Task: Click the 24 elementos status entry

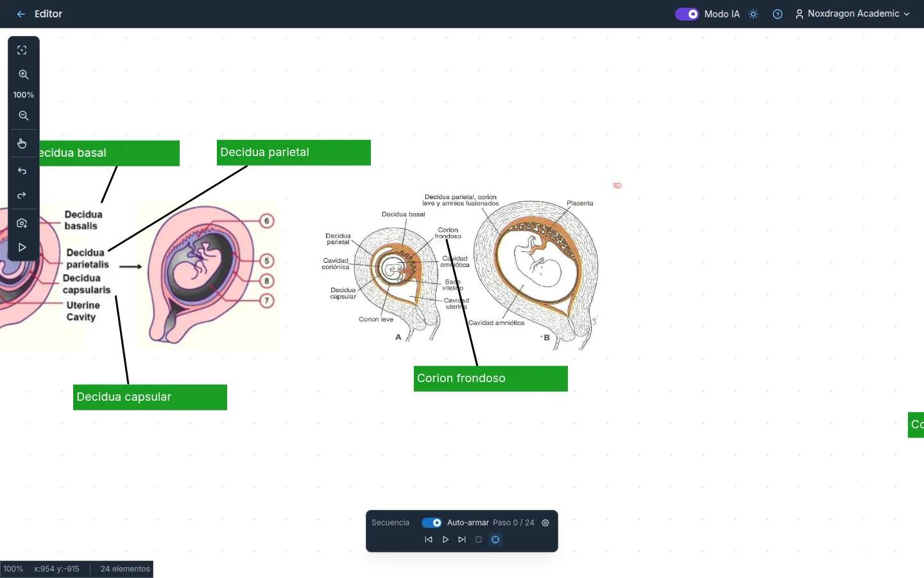Action: click(x=125, y=569)
